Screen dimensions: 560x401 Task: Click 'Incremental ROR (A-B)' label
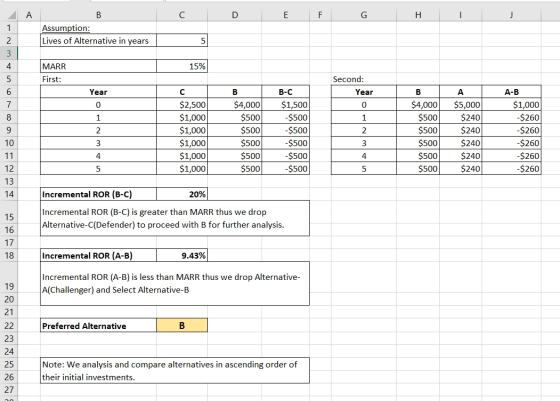point(98,256)
